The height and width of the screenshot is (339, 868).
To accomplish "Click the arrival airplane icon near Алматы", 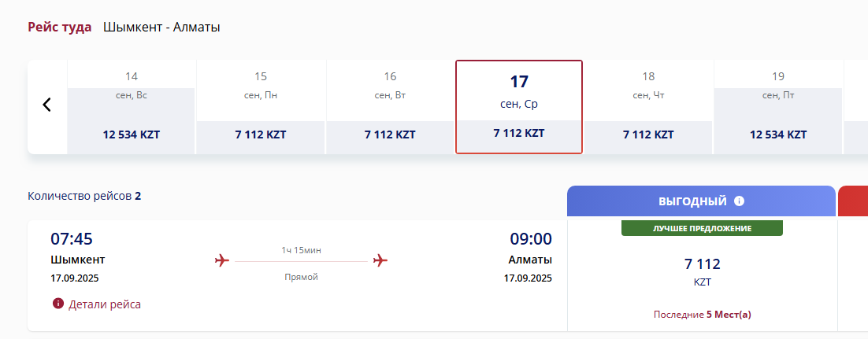I will pyautogui.click(x=380, y=260).
